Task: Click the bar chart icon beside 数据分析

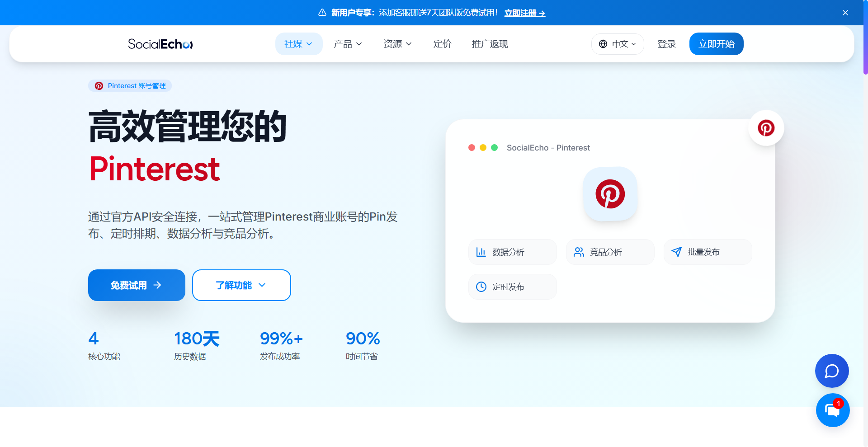Action: (x=481, y=252)
